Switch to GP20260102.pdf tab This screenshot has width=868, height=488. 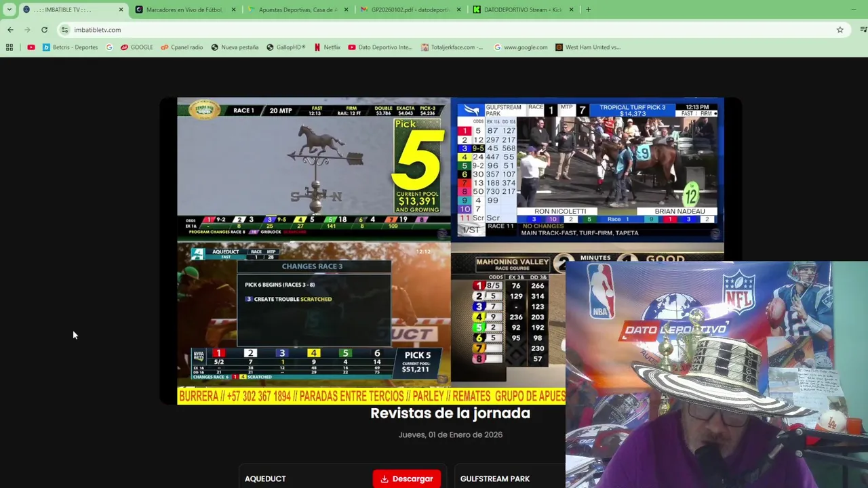[410, 9]
